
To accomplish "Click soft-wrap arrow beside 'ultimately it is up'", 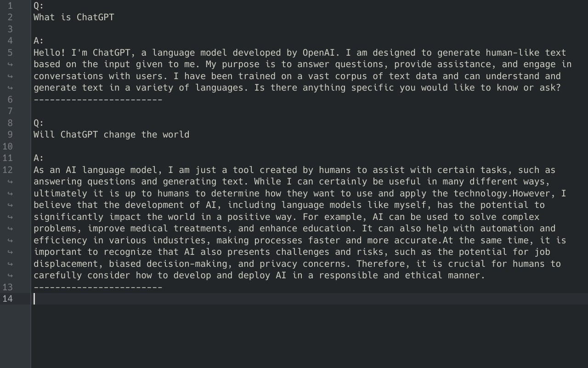I will [x=10, y=193].
